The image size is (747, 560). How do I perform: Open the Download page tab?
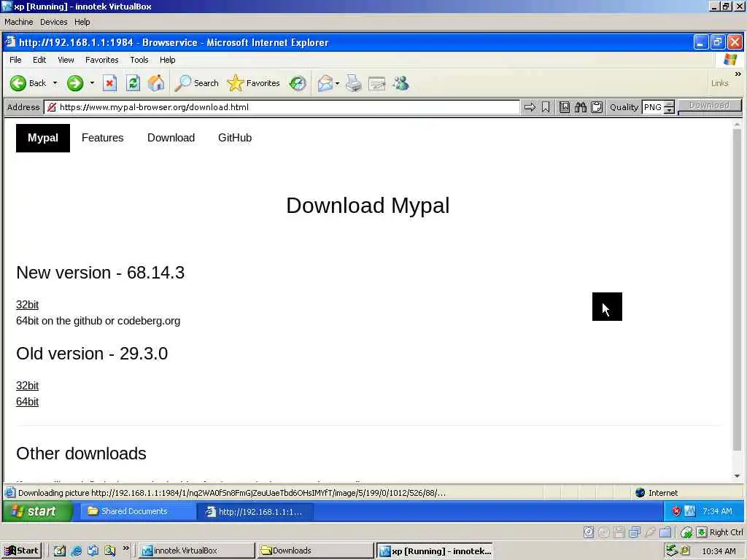(x=171, y=138)
